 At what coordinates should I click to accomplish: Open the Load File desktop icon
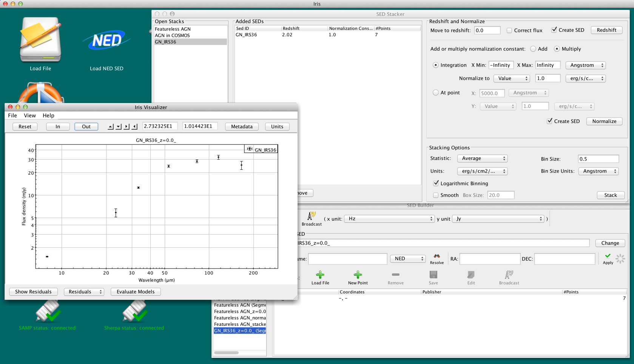tap(40, 40)
